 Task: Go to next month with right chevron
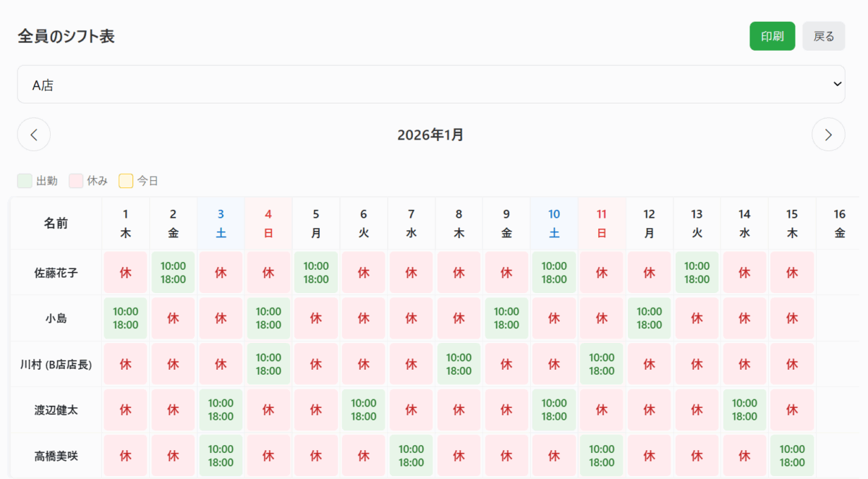(828, 135)
